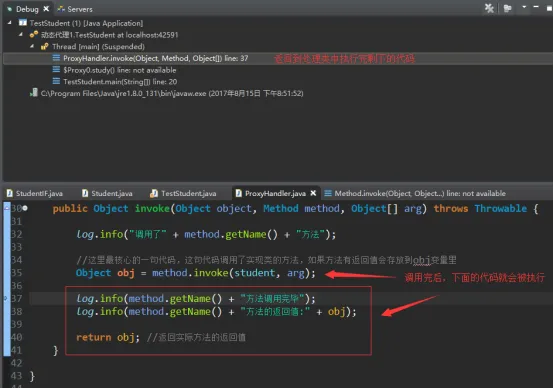Select the ProxyHandler.java editor tab
The image size is (554, 389).
point(275,193)
